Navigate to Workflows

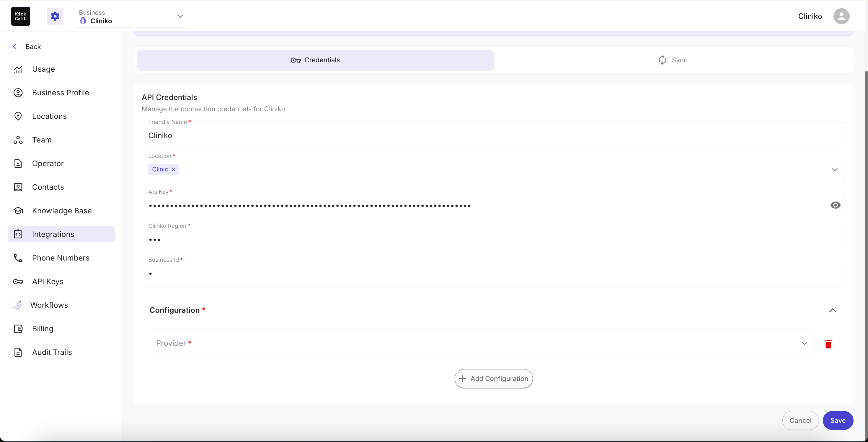point(61,305)
